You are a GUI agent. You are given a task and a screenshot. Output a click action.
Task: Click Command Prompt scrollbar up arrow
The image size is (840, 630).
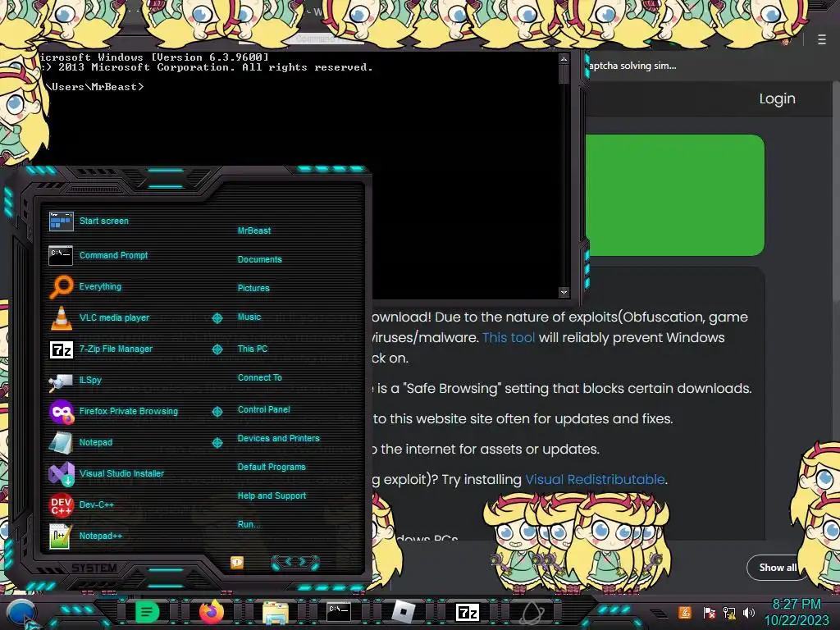click(564, 58)
